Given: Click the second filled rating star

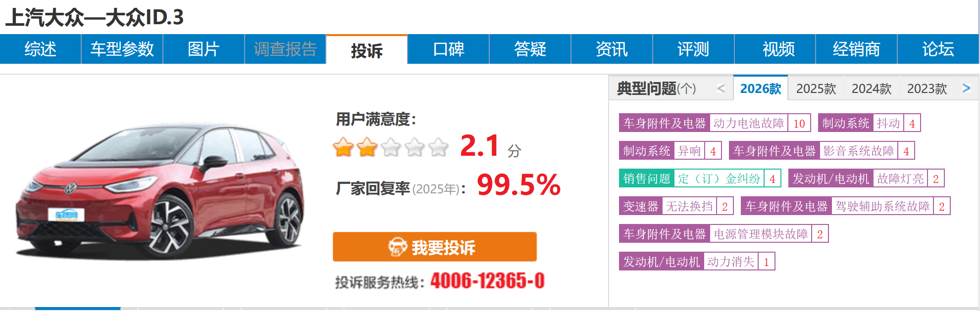Looking at the screenshot, I should (367, 147).
